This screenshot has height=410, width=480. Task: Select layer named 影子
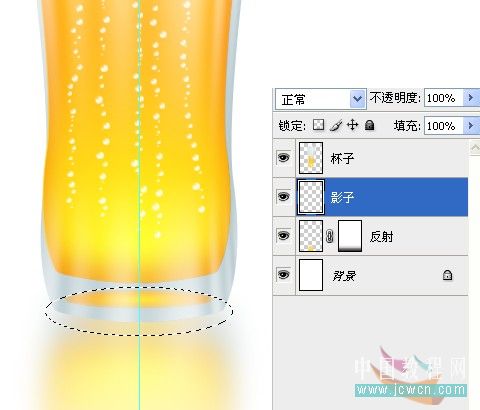[342, 197]
